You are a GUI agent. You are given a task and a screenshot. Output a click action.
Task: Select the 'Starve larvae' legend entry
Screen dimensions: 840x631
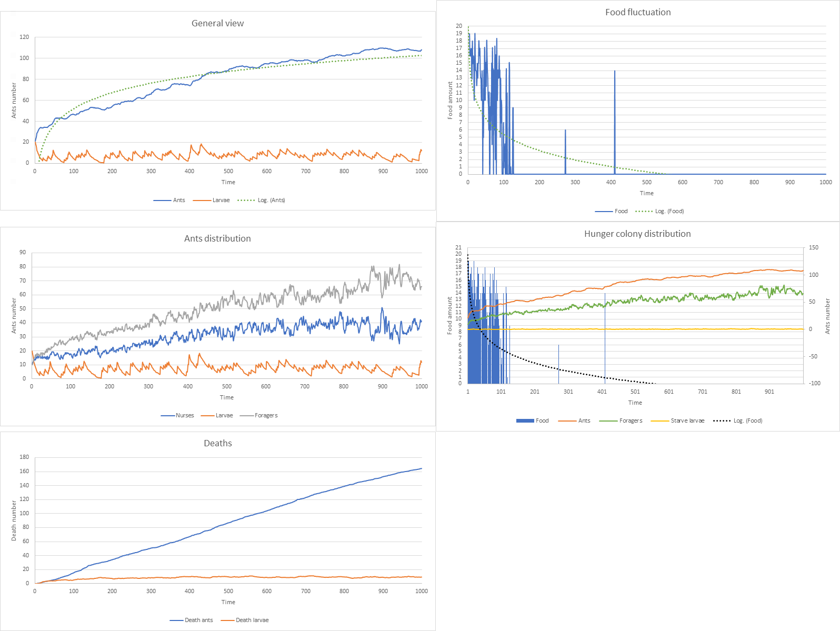click(x=678, y=420)
